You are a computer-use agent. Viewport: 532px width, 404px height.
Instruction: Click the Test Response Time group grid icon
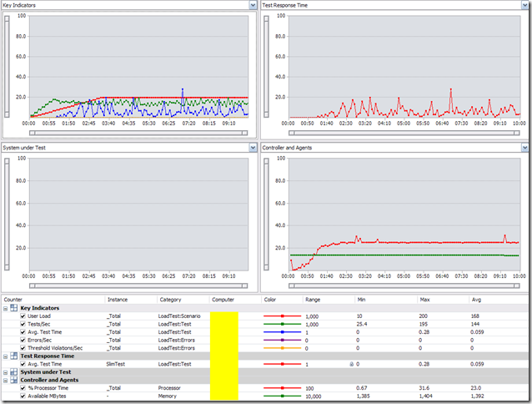14,356
